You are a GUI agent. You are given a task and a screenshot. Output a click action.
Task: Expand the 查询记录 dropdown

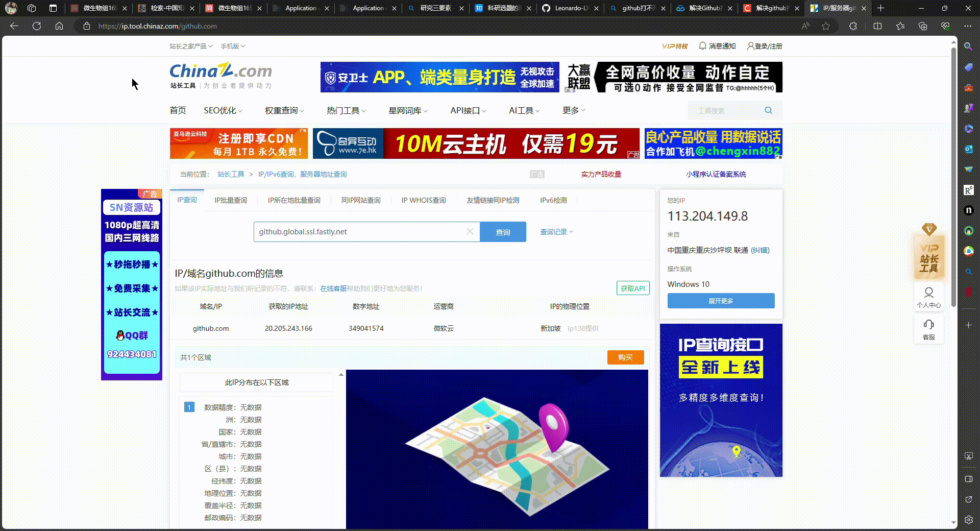556,232
